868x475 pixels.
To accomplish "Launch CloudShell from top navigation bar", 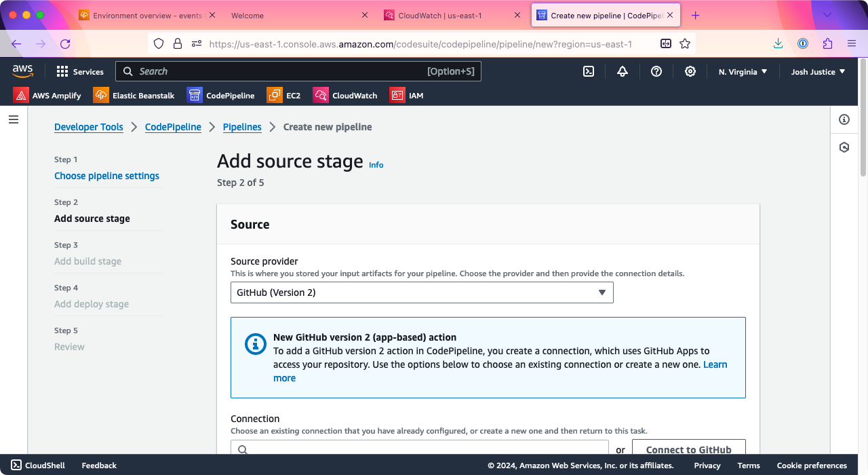I will coord(589,71).
